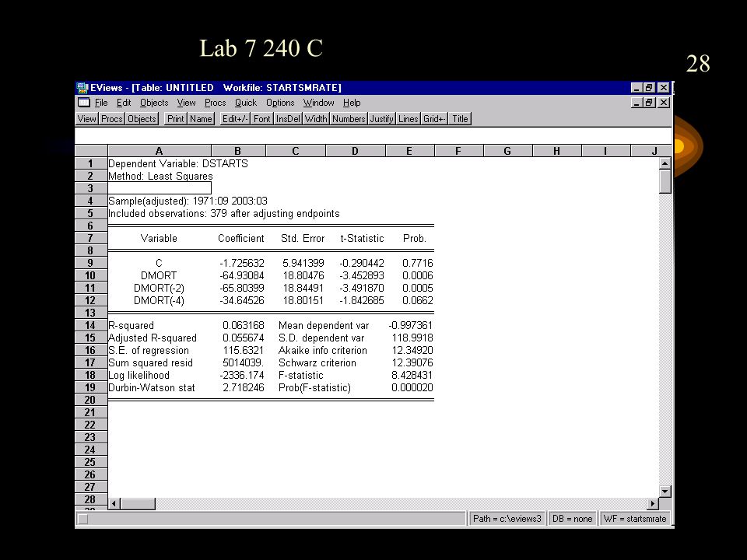Click the Font toolbar button
Screen dimensions: 747x560
click(262, 118)
